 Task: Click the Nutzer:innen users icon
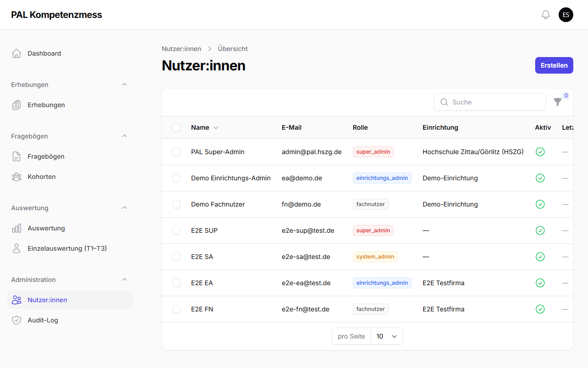pyautogui.click(x=17, y=300)
